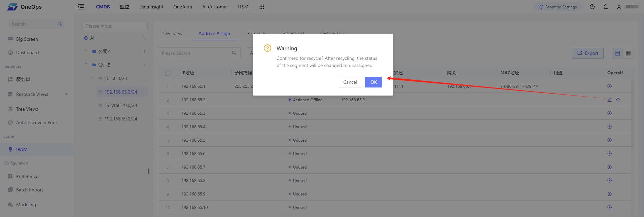The height and width of the screenshot is (217, 644).
Task: Assign address for 192.168.65.3 row
Action: coord(609,113)
